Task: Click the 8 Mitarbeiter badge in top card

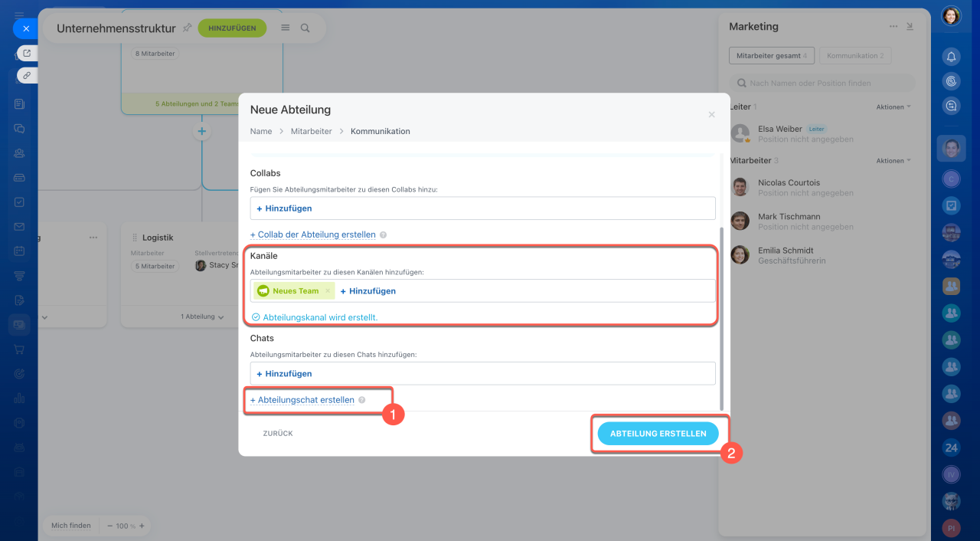Action: (x=155, y=54)
